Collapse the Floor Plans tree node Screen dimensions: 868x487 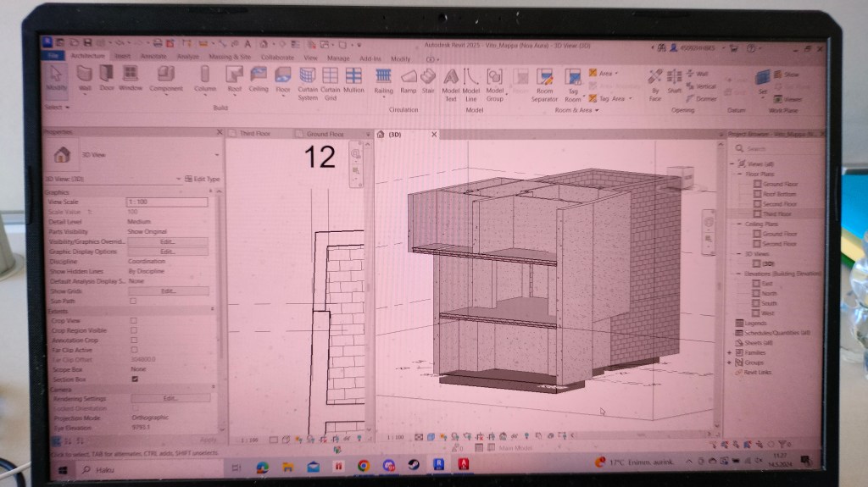point(739,174)
